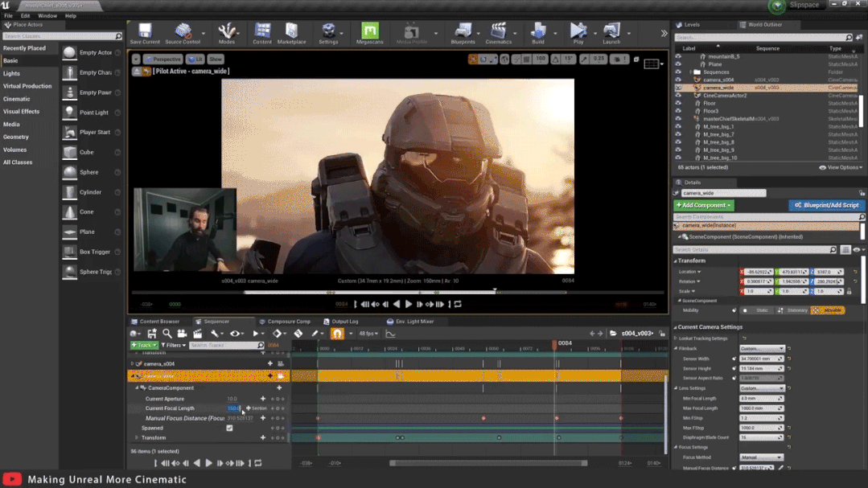Switch to the Content Browser tab
This screenshot has width=868, height=488.
click(x=159, y=322)
